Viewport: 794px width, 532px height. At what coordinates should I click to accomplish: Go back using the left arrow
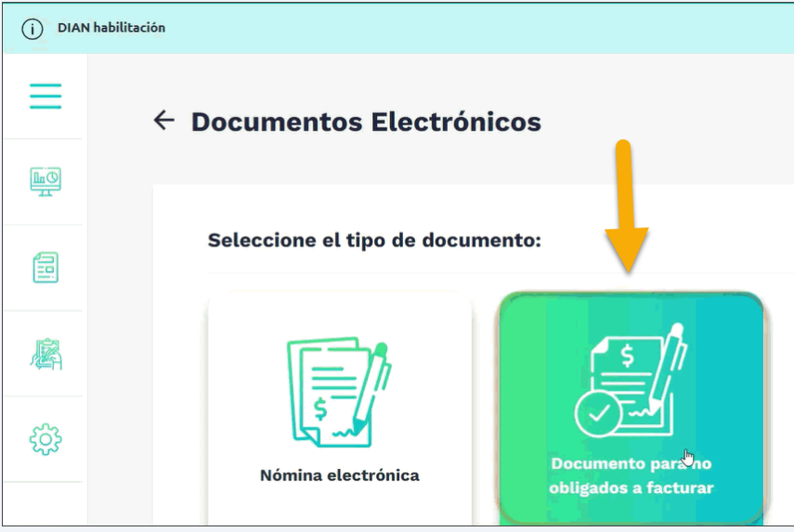(x=164, y=121)
